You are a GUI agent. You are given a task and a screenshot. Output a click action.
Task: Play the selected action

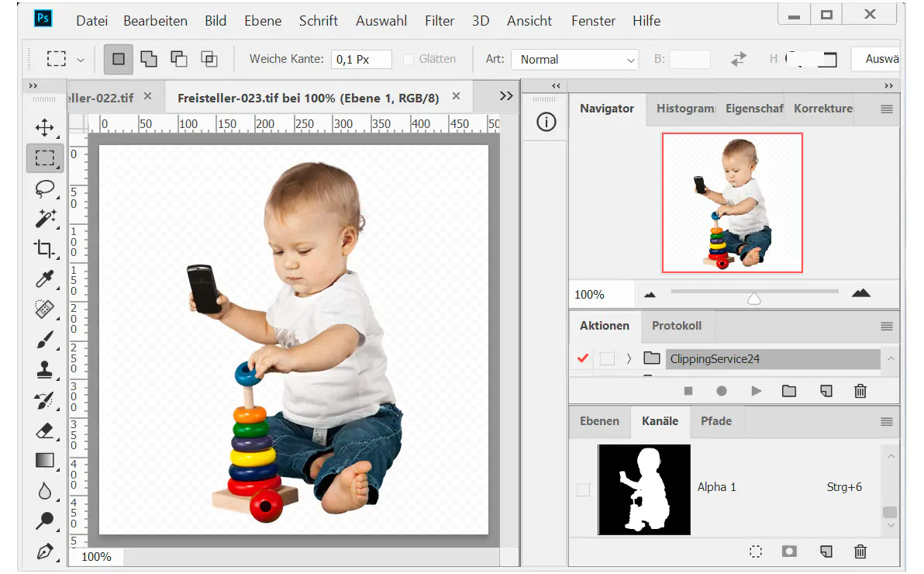(x=756, y=391)
